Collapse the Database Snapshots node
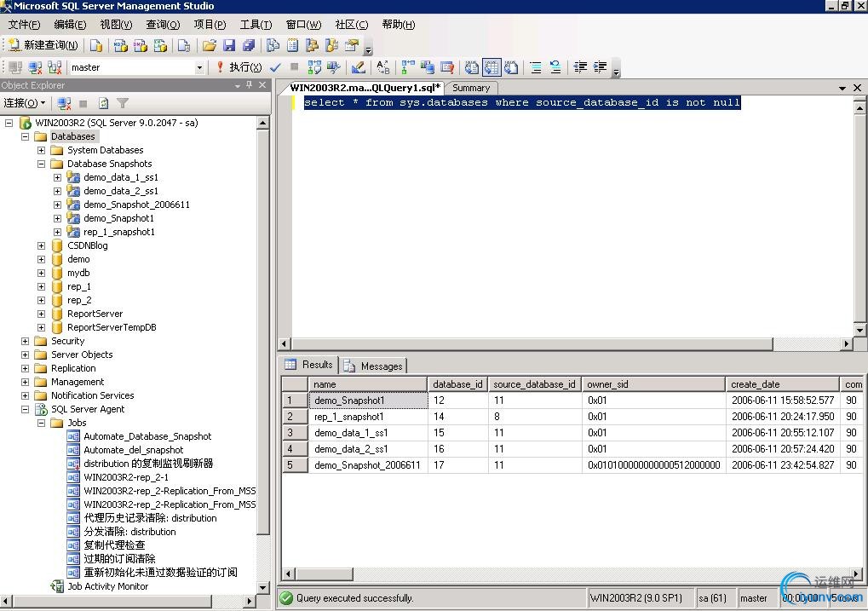The image size is (868, 611). [x=41, y=164]
